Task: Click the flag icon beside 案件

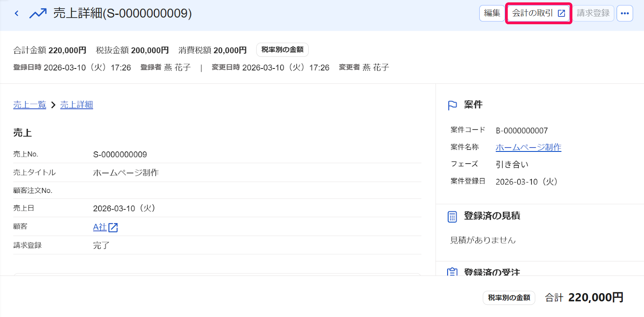Action: click(x=452, y=105)
